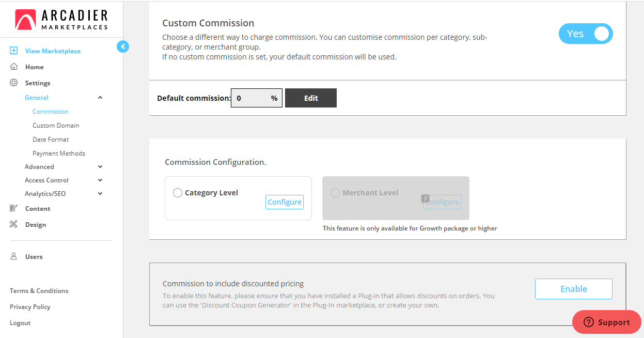Click the default commission percentage field
Viewport: 644px width, 338px height.
(x=252, y=98)
